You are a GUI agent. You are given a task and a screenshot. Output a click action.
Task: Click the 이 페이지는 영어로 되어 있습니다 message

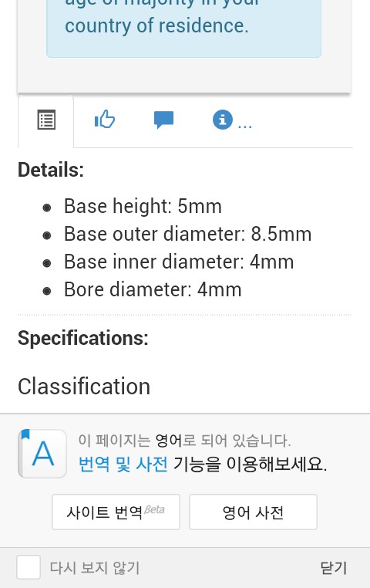click(x=184, y=441)
